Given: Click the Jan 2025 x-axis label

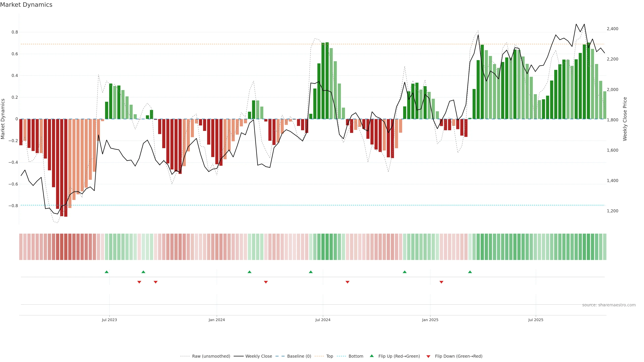Looking at the screenshot, I should coord(430,320).
